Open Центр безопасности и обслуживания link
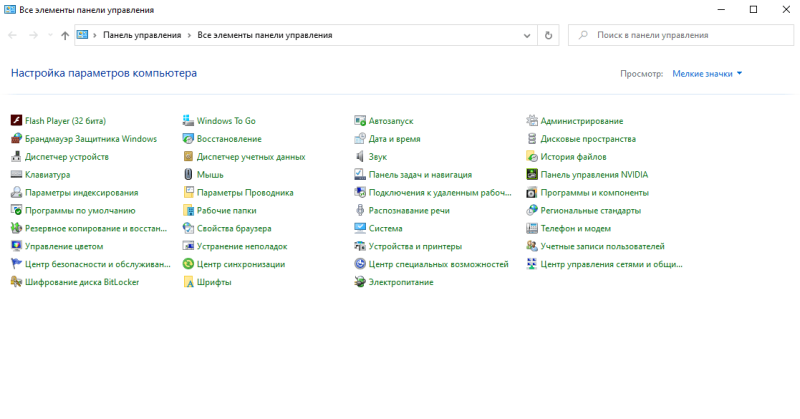800x419 pixels. pos(97,264)
